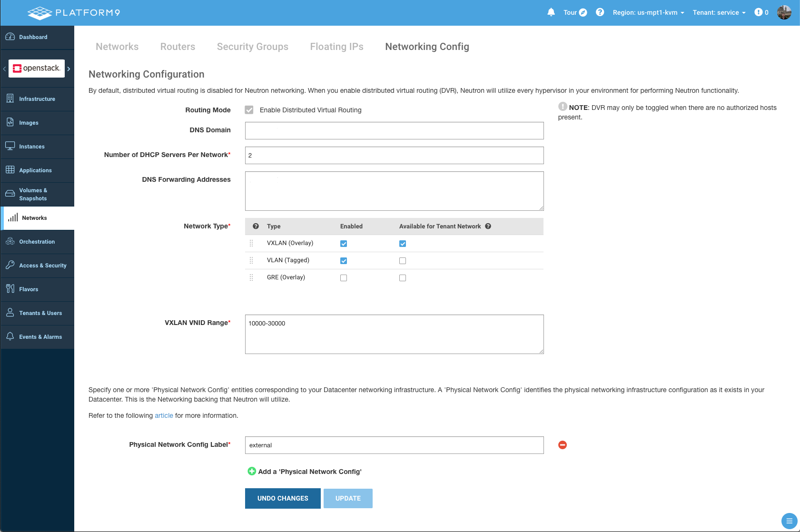Open the Tenant service dropdown

(719, 12)
